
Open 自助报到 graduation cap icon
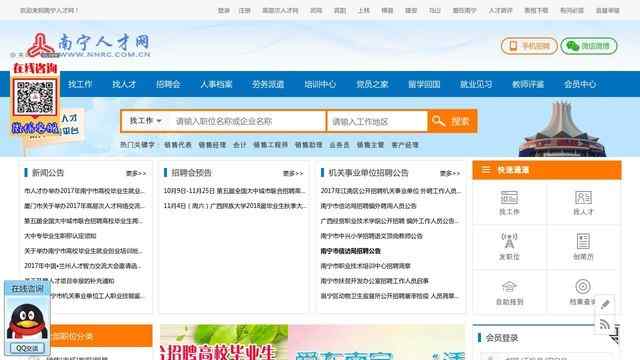pyautogui.click(x=509, y=293)
